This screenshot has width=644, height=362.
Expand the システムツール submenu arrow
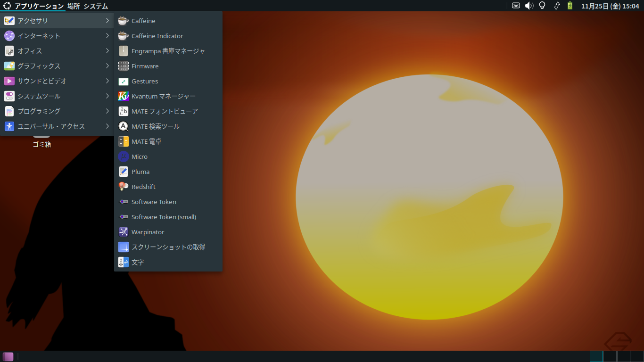[x=107, y=96]
